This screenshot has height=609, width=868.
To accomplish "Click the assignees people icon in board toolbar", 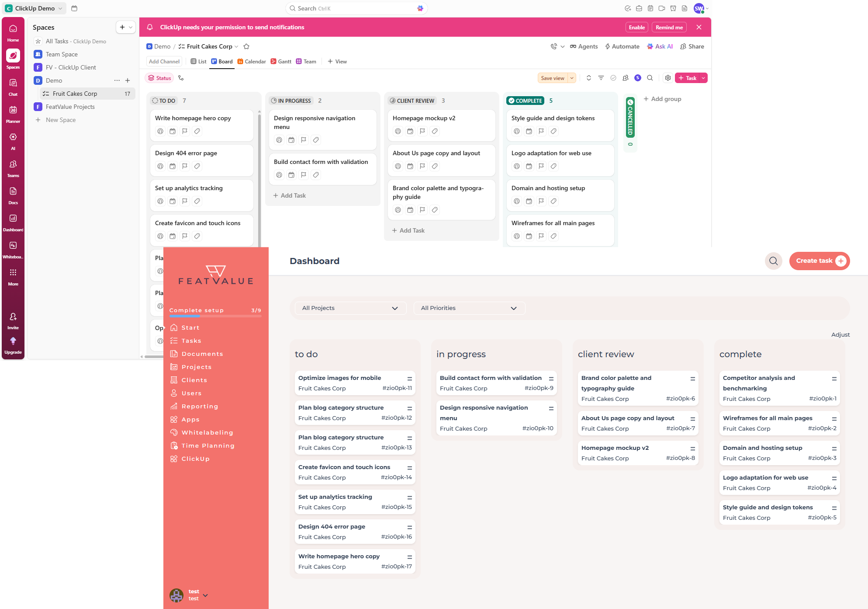I will coord(626,78).
